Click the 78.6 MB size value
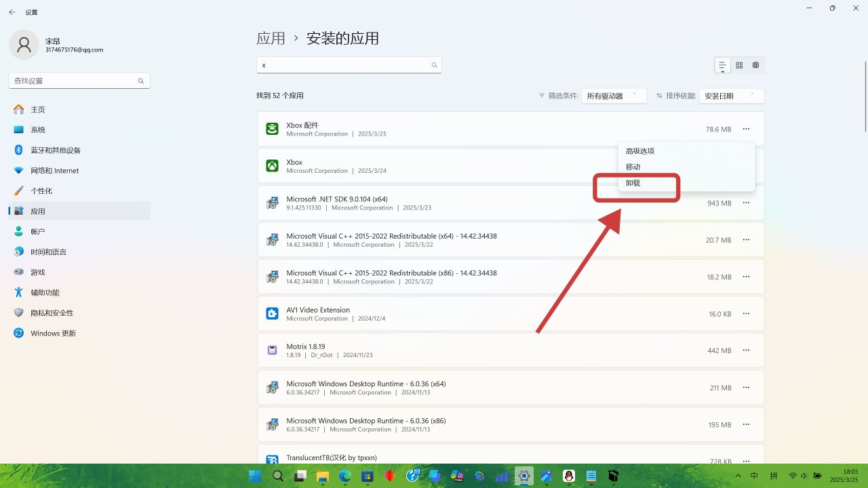The height and width of the screenshot is (488, 868). pyautogui.click(x=718, y=129)
